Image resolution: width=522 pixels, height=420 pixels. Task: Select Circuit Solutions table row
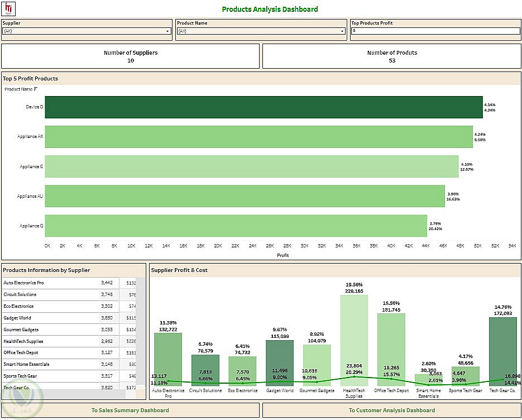pos(69,294)
